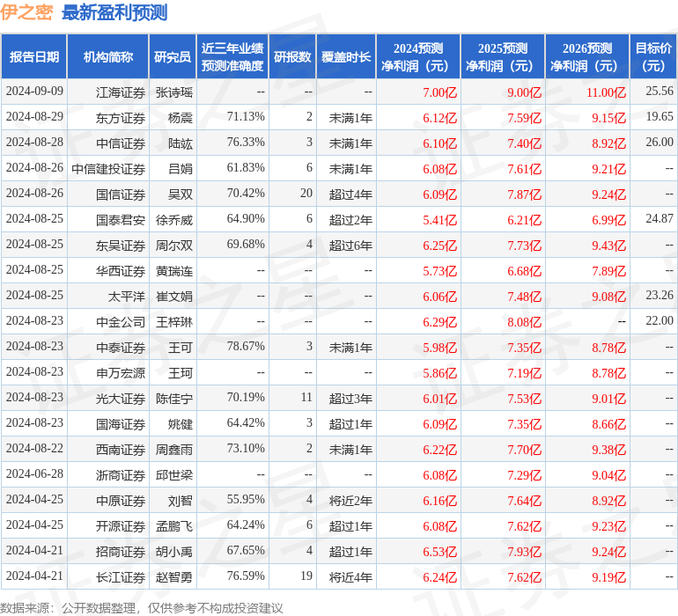Select the date cell 2024-09-09
Screen dimensions: 678x616
pos(34,92)
